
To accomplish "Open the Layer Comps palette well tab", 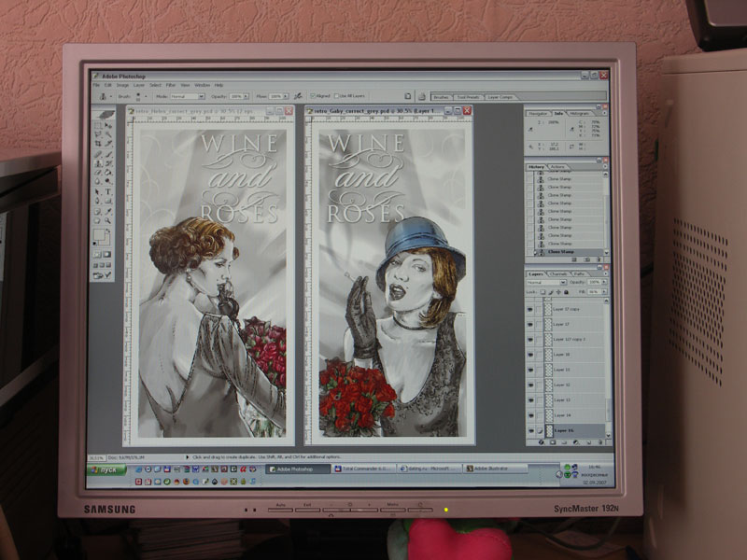I will [500, 97].
